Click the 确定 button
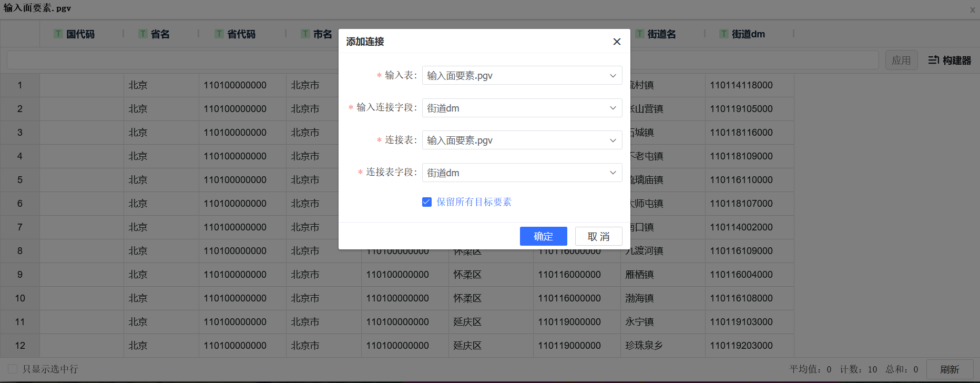This screenshot has height=383, width=980. click(543, 236)
